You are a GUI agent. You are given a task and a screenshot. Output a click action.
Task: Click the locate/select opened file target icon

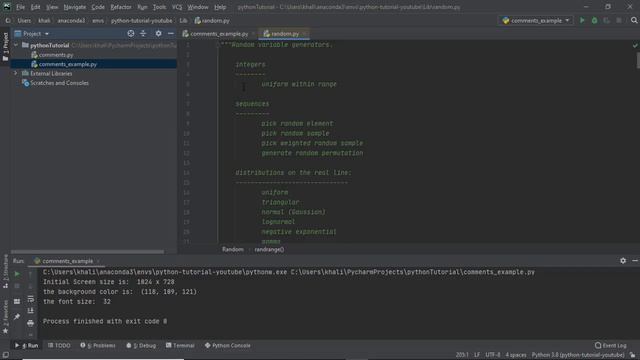[131, 33]
